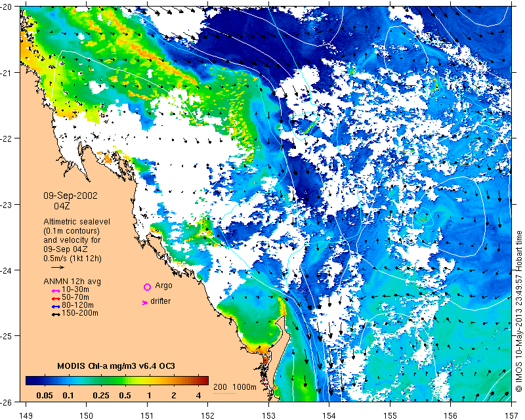The height and width of the screenshot is (420, 525).
Task: Select the time label '04Z'
Action: 62,206
